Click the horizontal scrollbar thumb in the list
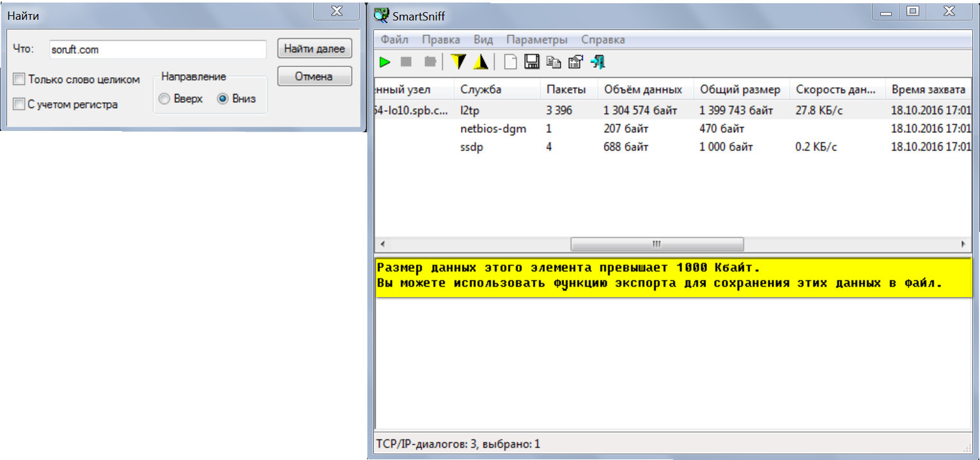This screenshot has height=460, width=980. [x=657, y=244]
